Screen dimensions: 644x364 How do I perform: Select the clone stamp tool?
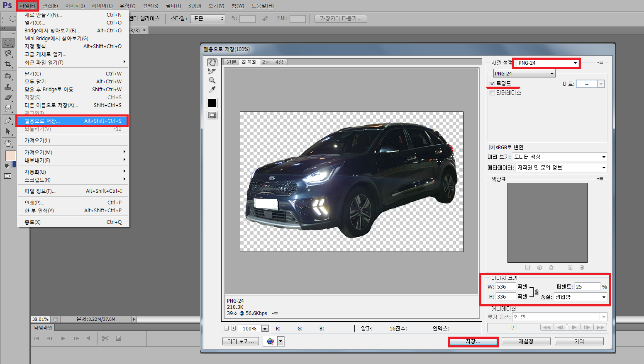coord(8,87)
